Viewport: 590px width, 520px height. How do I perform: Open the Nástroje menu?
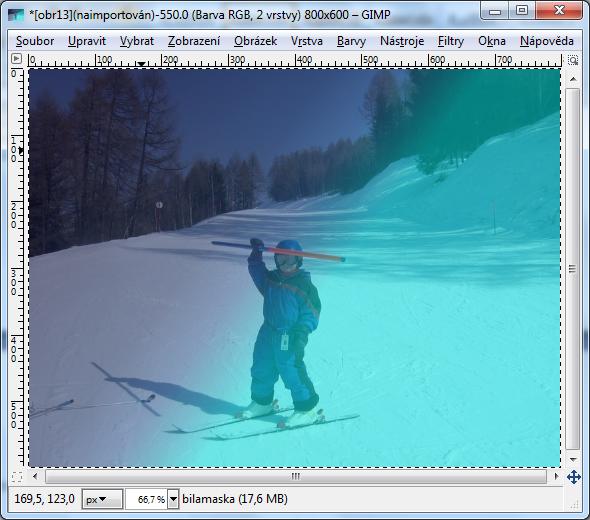point(402,41)
